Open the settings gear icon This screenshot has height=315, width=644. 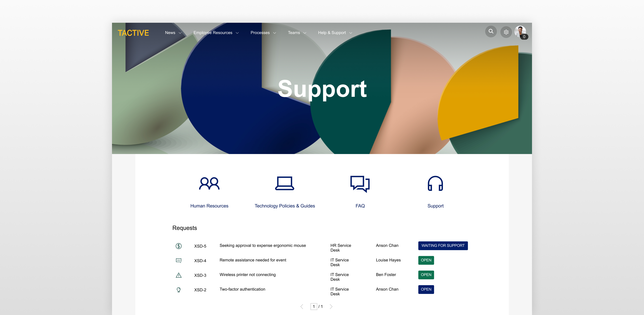tap(506, 32)
